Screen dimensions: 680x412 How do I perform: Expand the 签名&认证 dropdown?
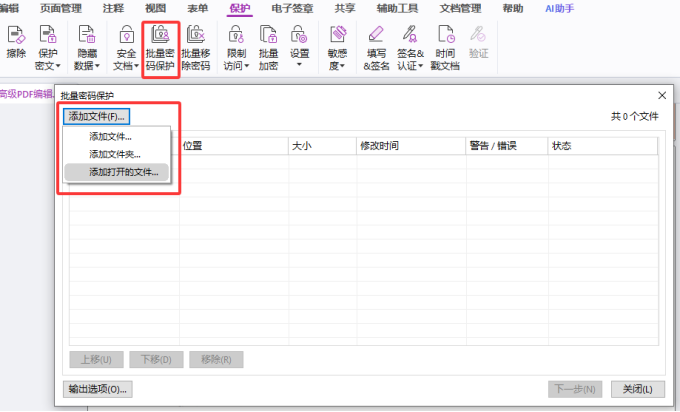click(x=410, y=48)
